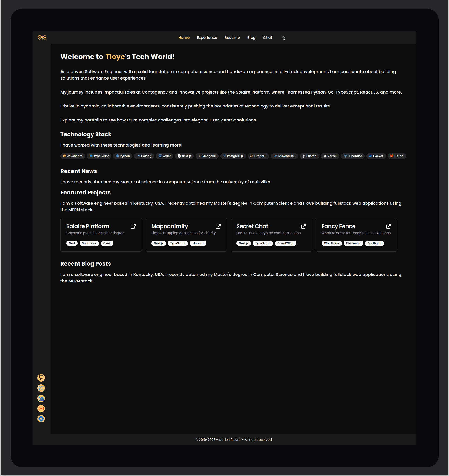
Task: Open the LinkedIn social icon
Action: [x=41, y=399]
